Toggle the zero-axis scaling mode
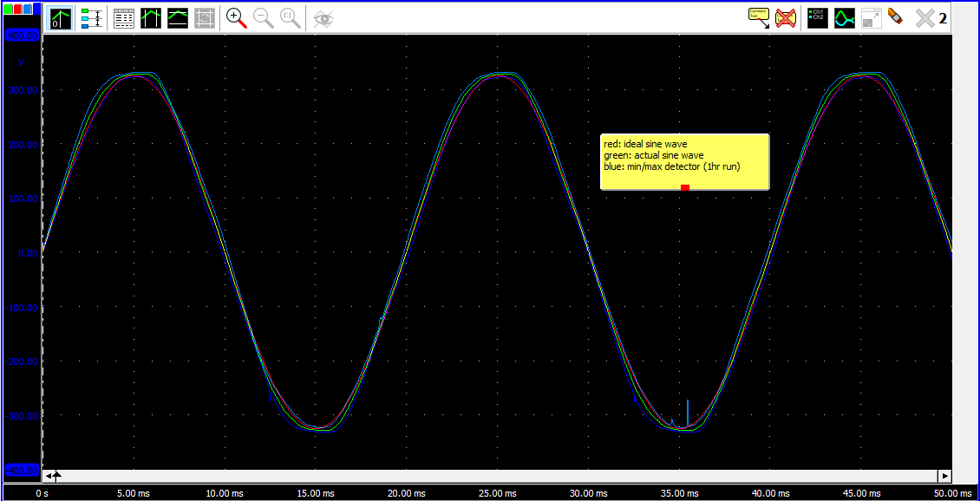Screen dimensions: 980x501 [59, 17]
